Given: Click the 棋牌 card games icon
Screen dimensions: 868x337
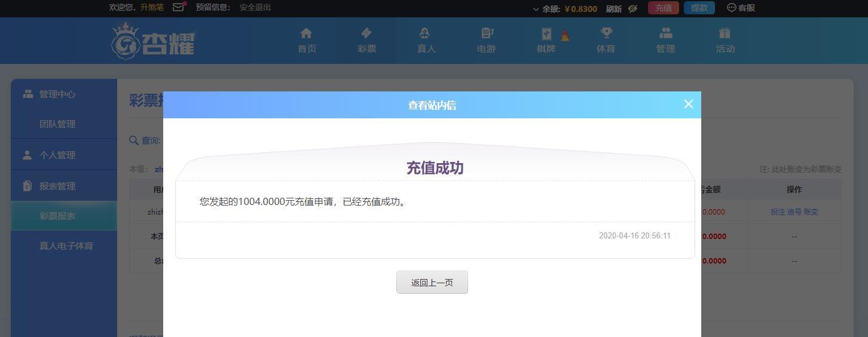Looking at the screenshot, I should pyautogui.click(x=546, y=34).
